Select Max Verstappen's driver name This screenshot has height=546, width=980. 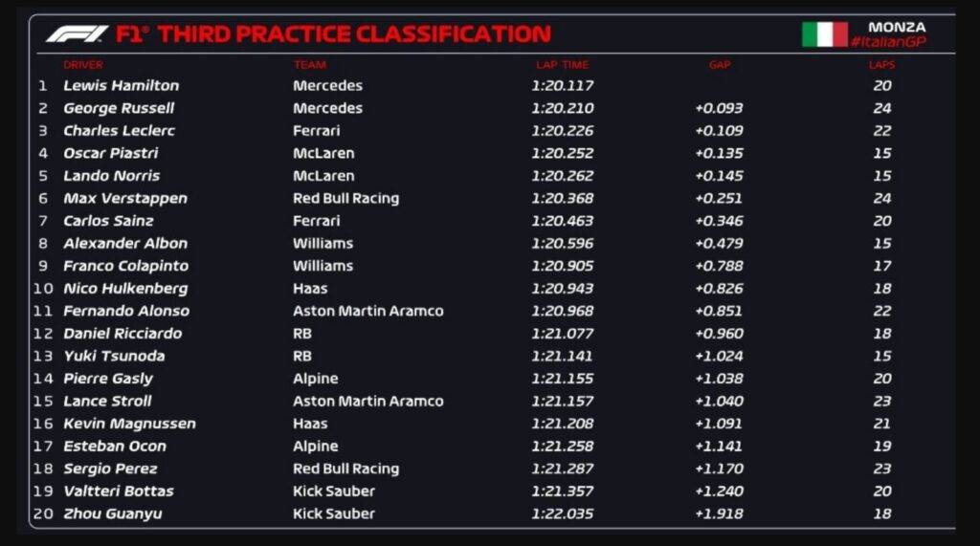point(125,198)
